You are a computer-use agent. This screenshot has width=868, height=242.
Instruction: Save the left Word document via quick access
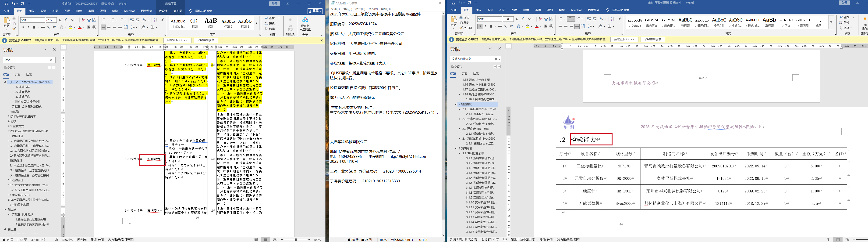click(x=6, y=3)
